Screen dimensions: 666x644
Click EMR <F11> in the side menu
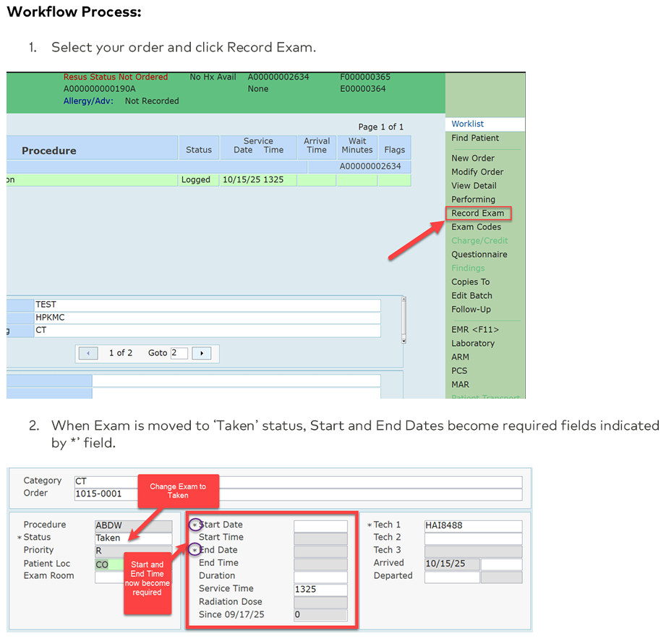(475, 330)
